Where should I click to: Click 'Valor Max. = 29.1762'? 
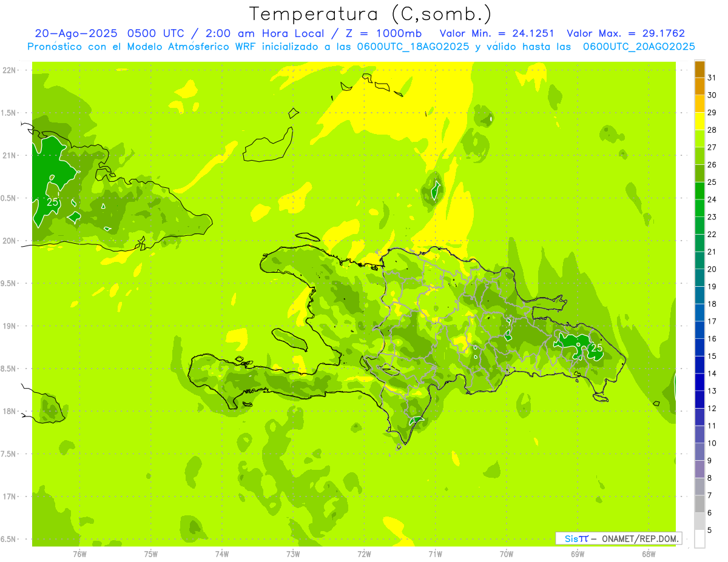tap(625, 33)
